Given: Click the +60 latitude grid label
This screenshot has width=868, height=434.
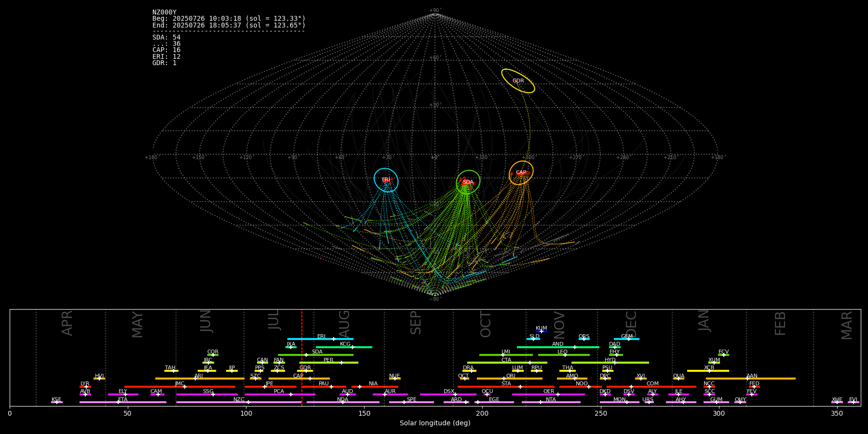Looking at the screenshot, I should pyautogui.click(x=434, y=58).
